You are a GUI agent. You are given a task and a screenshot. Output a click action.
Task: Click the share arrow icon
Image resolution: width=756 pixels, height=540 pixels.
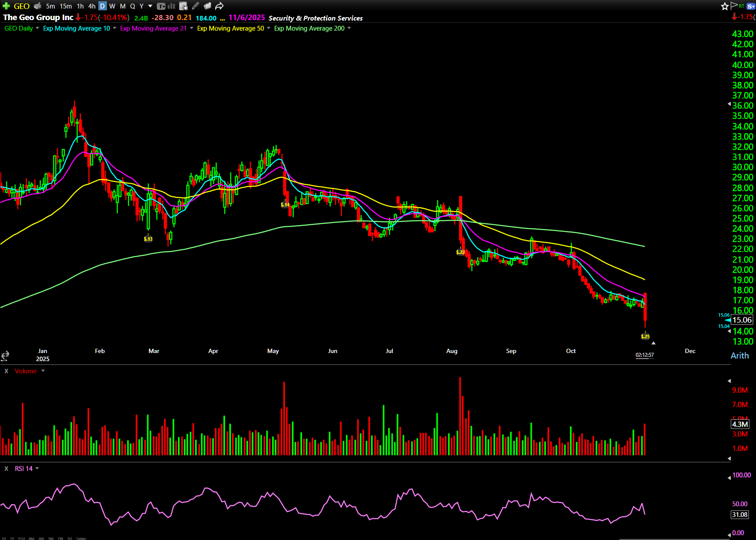click(x=219, y=6)
